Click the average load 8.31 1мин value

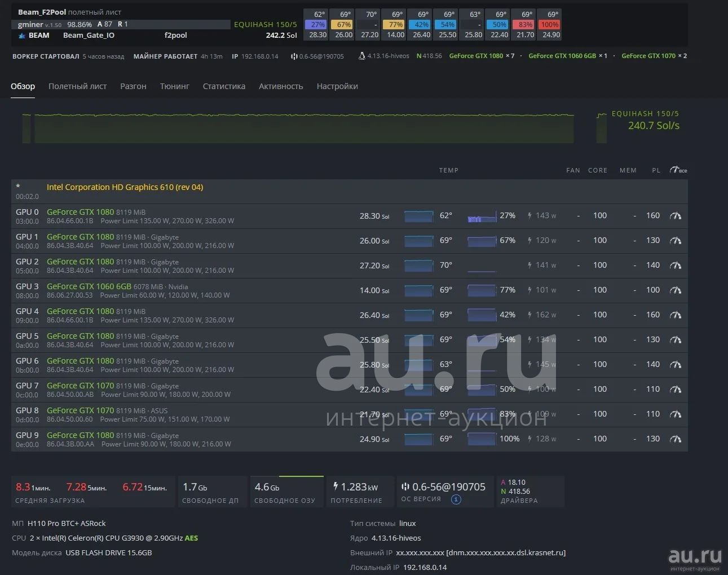click(x=33, y=487)
